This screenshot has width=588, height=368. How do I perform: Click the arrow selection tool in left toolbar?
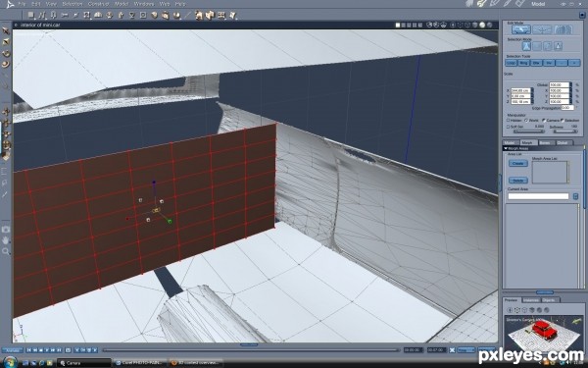[x=6, y=30]
